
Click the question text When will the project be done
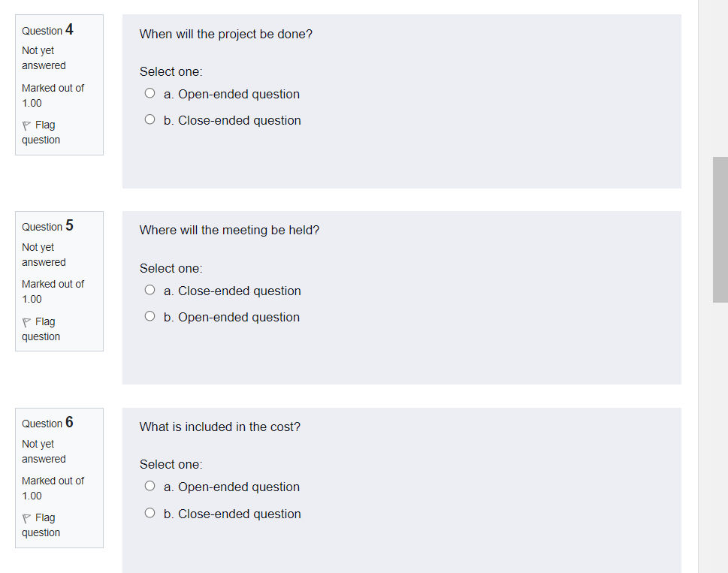(225, 34)
